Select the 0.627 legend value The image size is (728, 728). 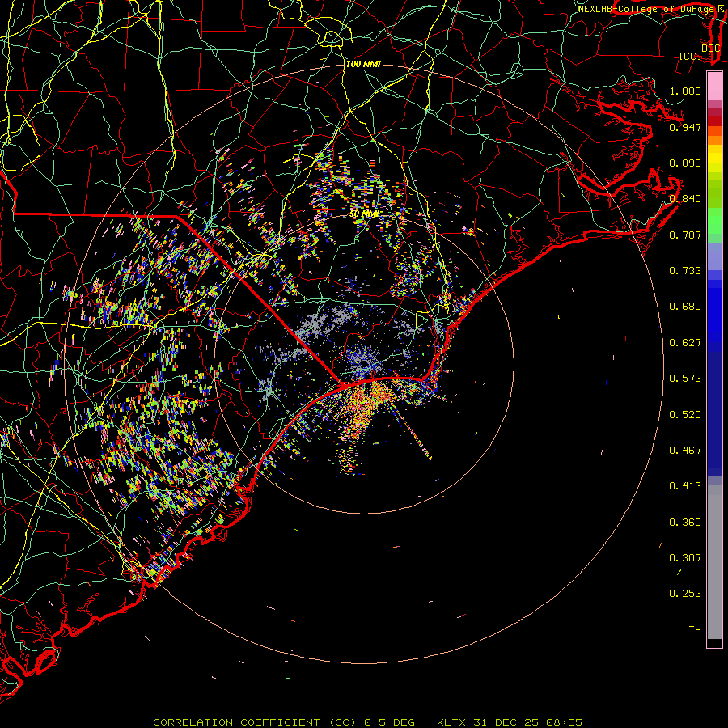tap(685, 343)
